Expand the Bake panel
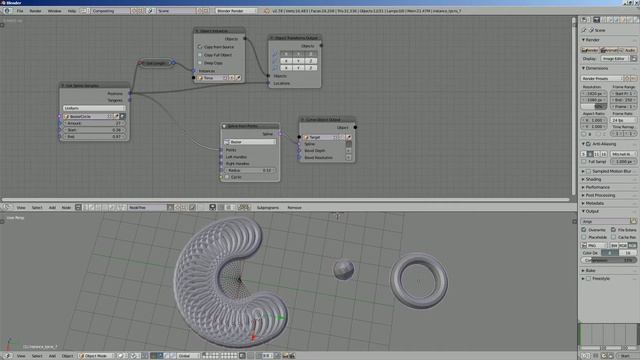640x360 pixels. [x=590, y=271]
